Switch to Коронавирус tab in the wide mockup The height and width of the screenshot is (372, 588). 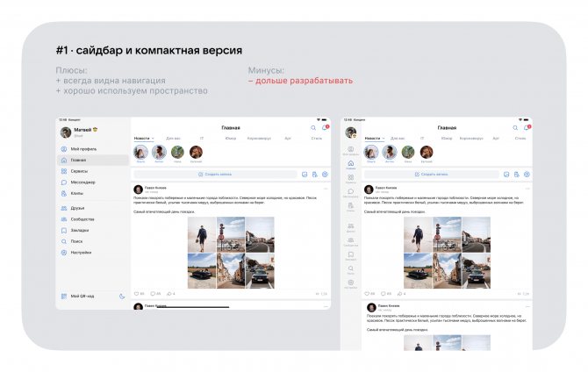point(259,139)
